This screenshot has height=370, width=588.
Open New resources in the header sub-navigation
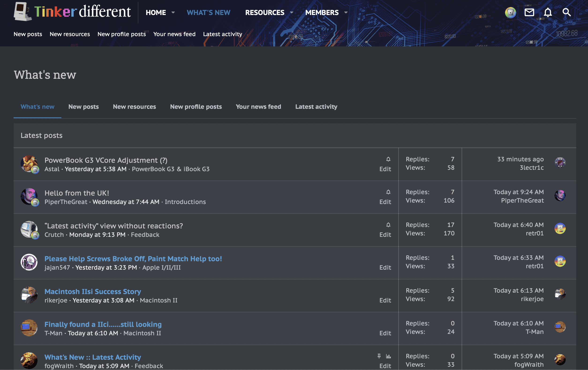(70, 34)
